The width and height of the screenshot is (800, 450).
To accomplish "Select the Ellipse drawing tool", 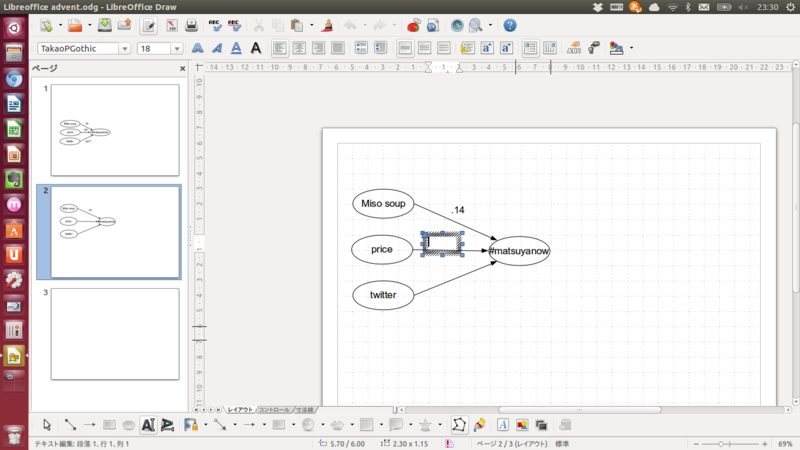I will click(x=129, y=424).
